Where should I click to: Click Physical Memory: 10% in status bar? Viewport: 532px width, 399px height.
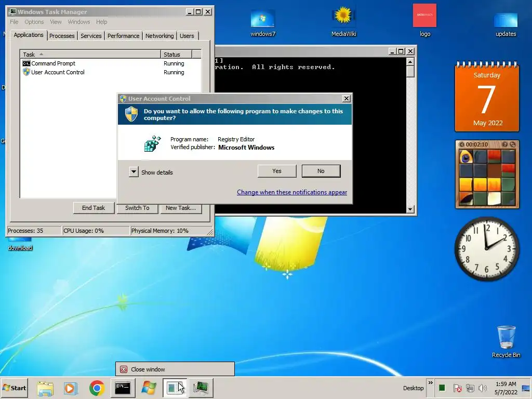[x=169, y=231]
